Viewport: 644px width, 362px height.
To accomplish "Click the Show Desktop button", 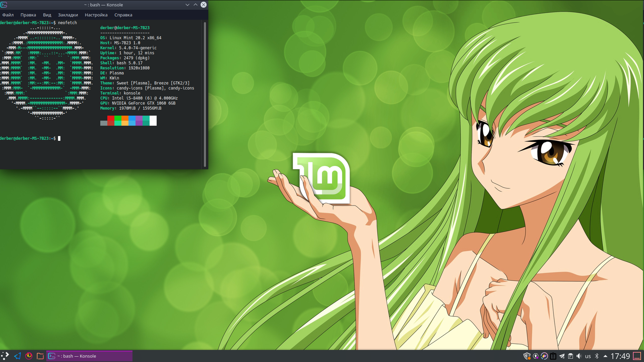I will 637,356.
